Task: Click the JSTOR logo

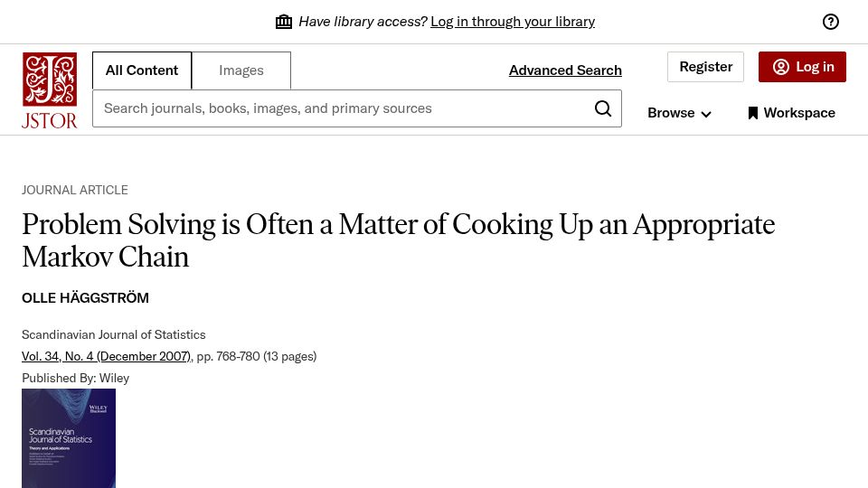Action: tap(49, 90)
